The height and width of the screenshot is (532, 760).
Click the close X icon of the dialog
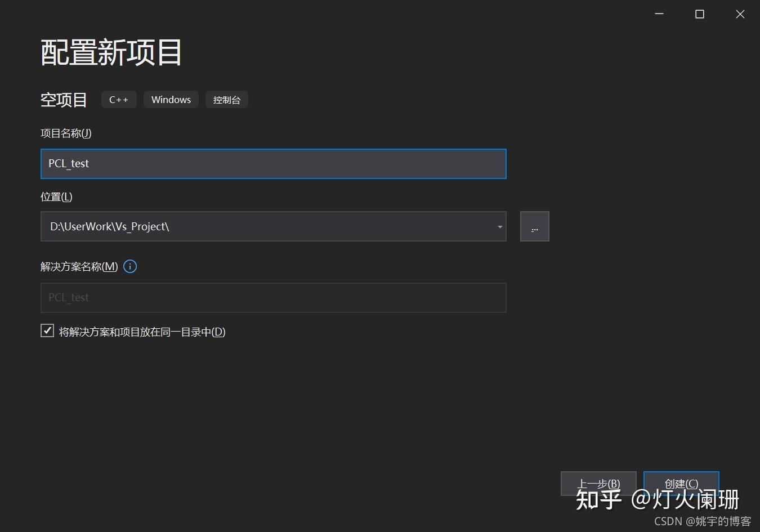pyautogui.click(x=740, y=14)
